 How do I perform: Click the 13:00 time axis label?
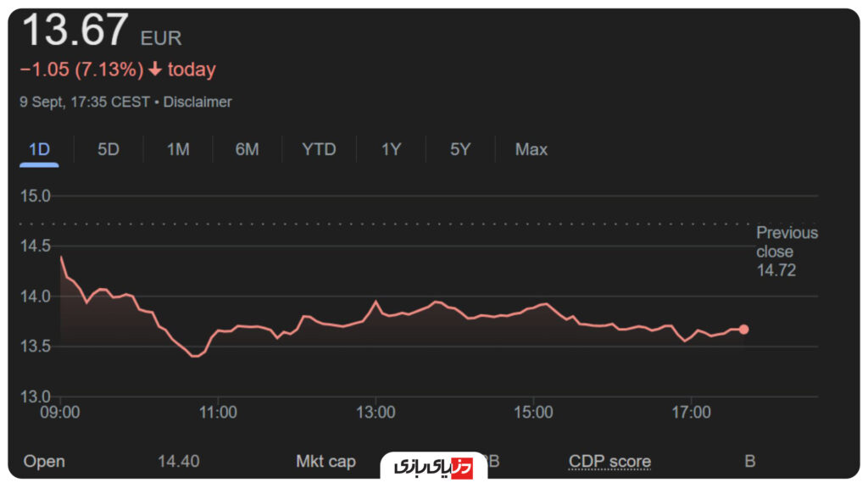click(x=376, y=413)
